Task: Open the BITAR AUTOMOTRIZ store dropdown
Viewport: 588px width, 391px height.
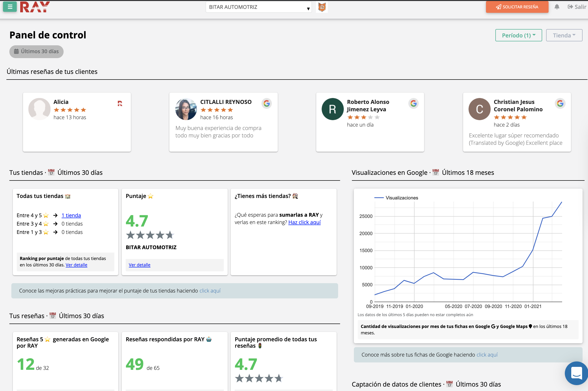Action: pyautogui.click(x=259, y=7)
